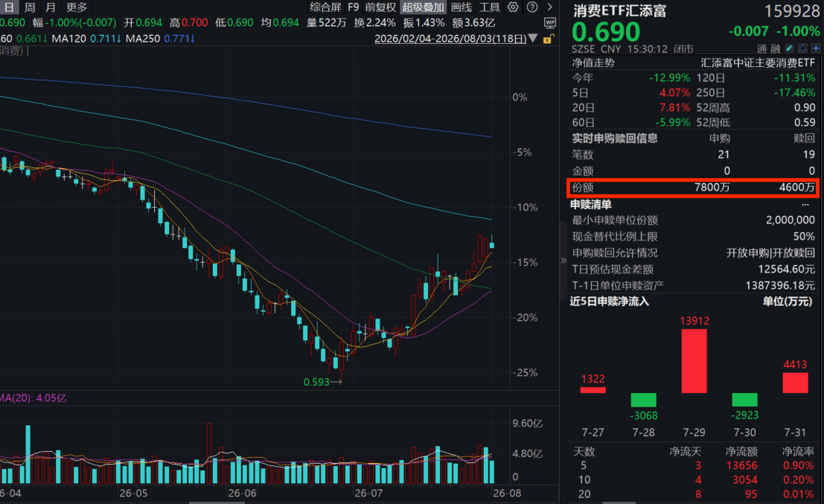The height and width of the screenshot is (504, 824).
Task: Click T日预估现金差额 value 12564.60元
Action: pos(786,269)
